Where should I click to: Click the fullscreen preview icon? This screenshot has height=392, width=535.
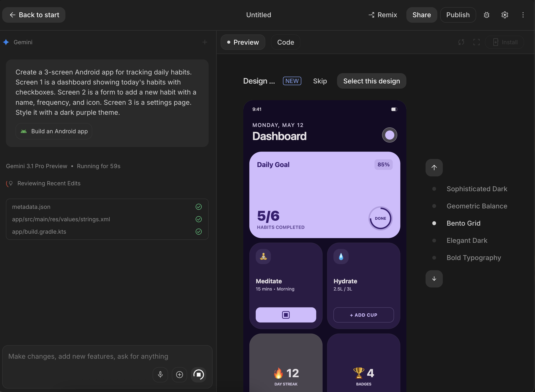pos(476,42)
